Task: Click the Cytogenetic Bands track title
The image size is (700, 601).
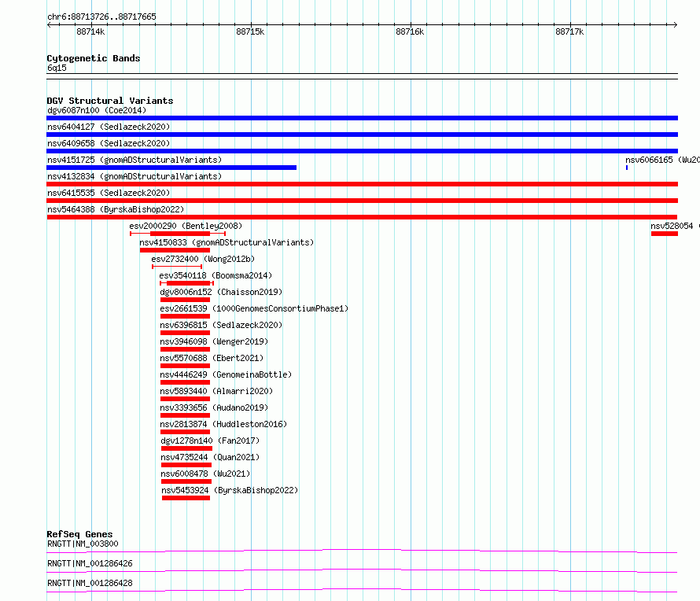Action: coord(94,58)
